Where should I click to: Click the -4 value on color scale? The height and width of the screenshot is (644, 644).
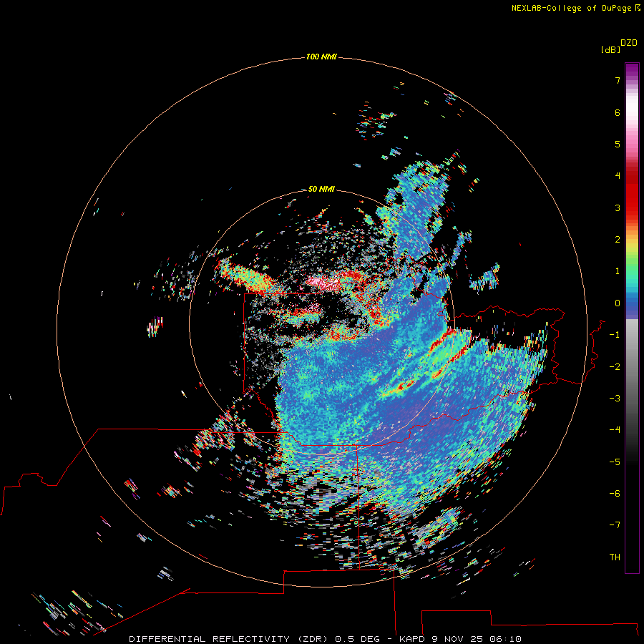[615, 429]
